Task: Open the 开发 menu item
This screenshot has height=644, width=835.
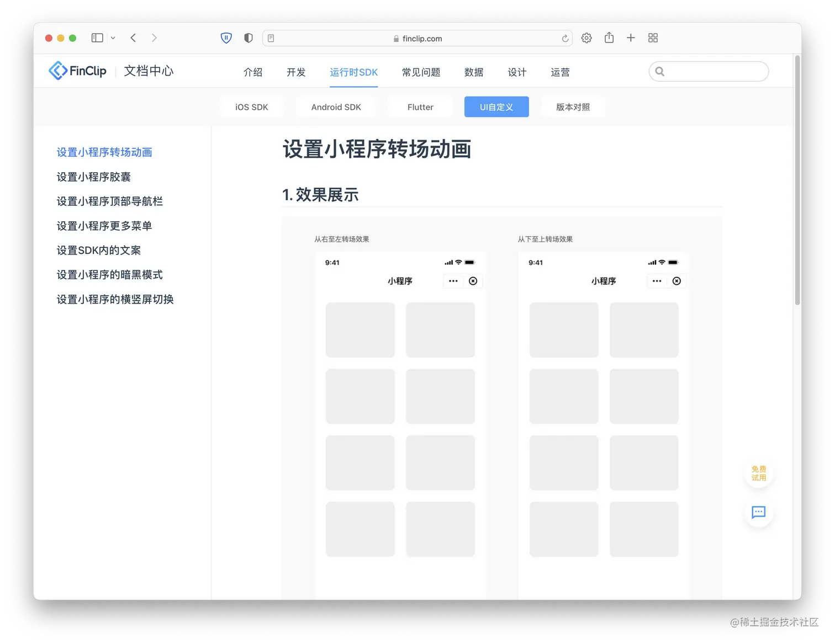Action: 296,72
